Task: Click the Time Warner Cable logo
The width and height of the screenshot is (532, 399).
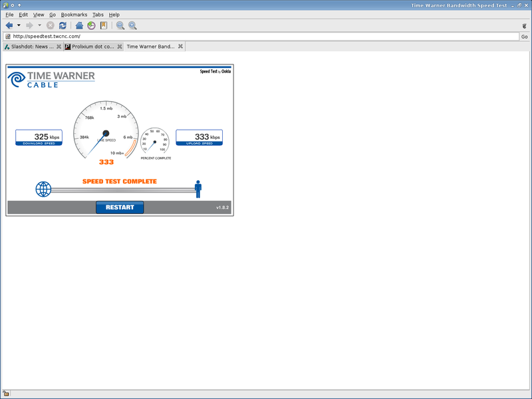Action: (51, 79)
